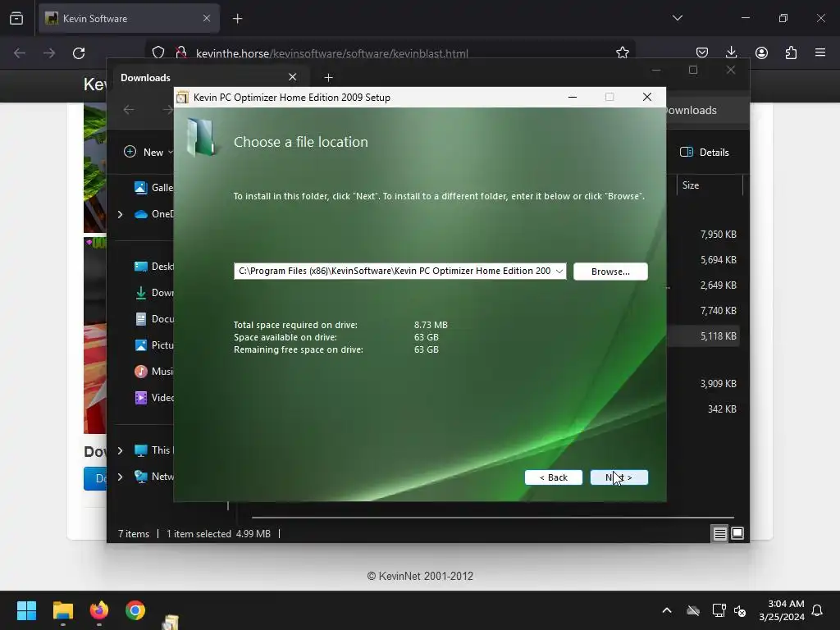Click the Size column header
The image size is (840, 630).
(x=708, y=185)
